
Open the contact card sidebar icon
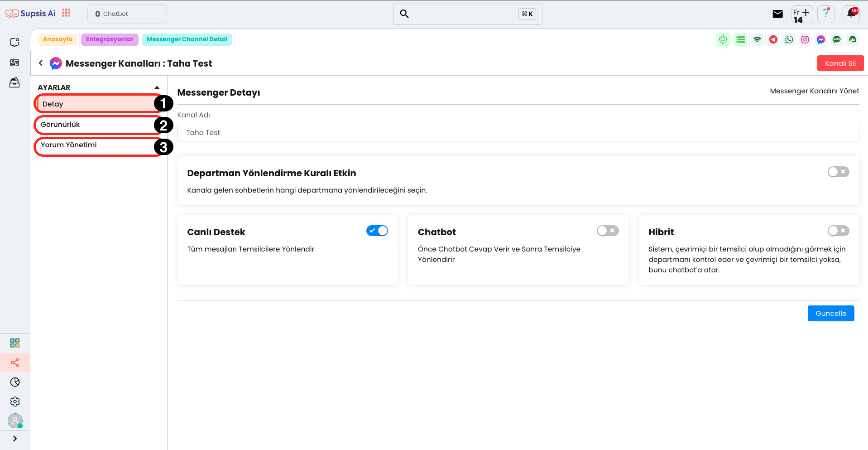14,63
